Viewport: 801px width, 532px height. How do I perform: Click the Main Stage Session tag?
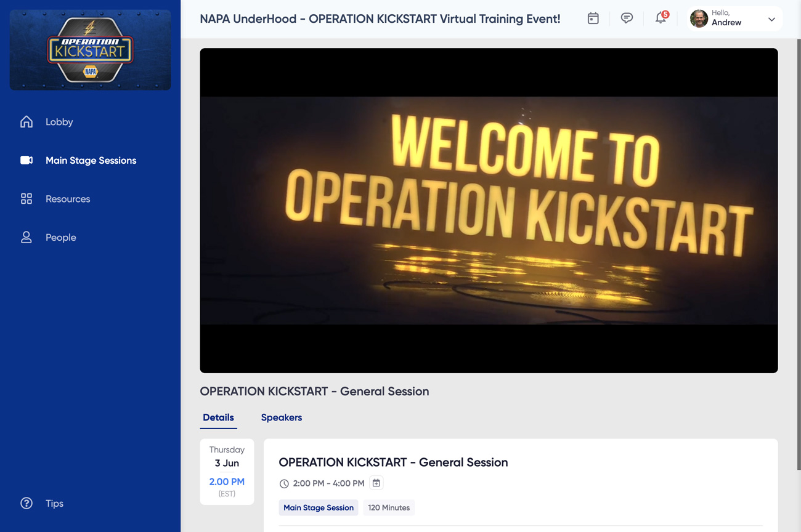pyautogui.click(x=319, y=507)
